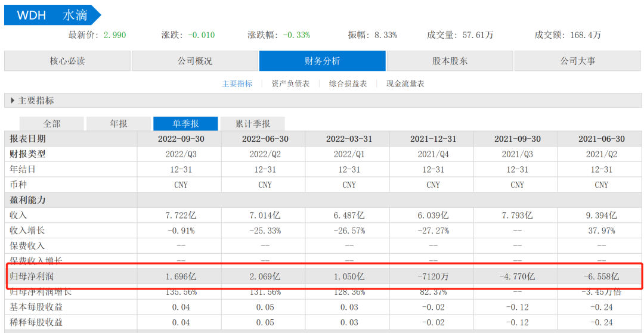Click the 2022/Q3 收入 value 7.722亿
Screen dimensions: 644x333
click(181, 215)
